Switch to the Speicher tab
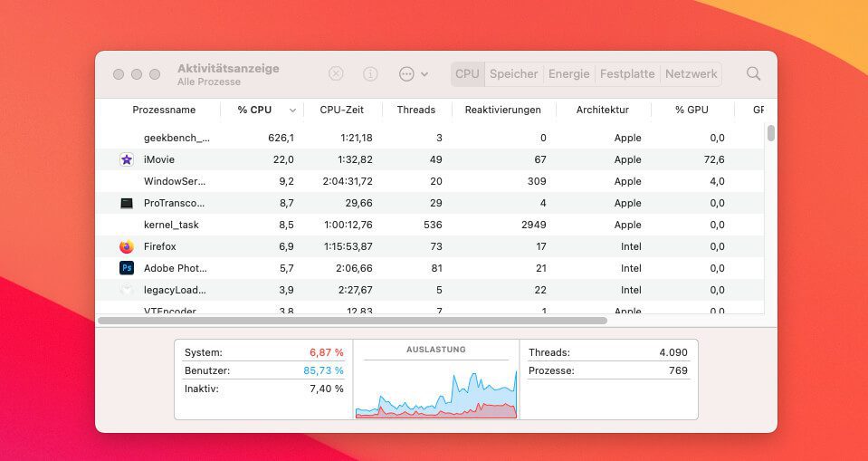Image resolution: width=868 pixels, height=461 pixels. coord(514,73)
